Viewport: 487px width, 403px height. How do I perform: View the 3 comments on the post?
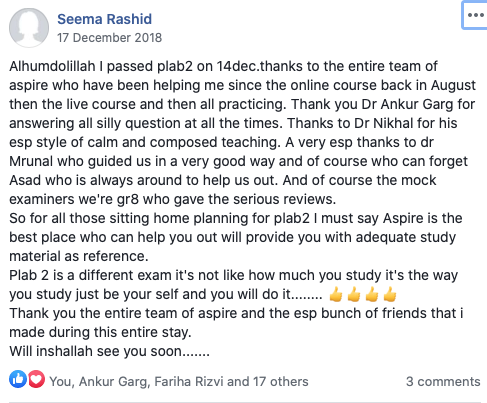point(443,381)
